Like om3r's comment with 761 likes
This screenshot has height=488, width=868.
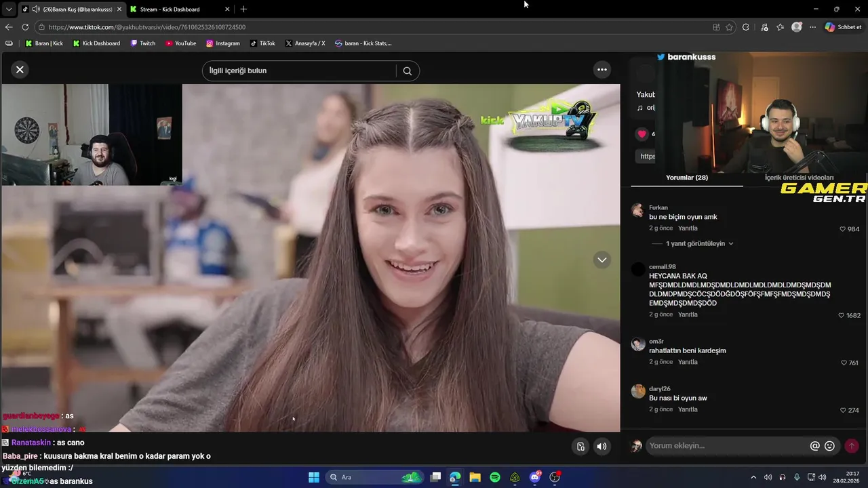pos(844,363)
